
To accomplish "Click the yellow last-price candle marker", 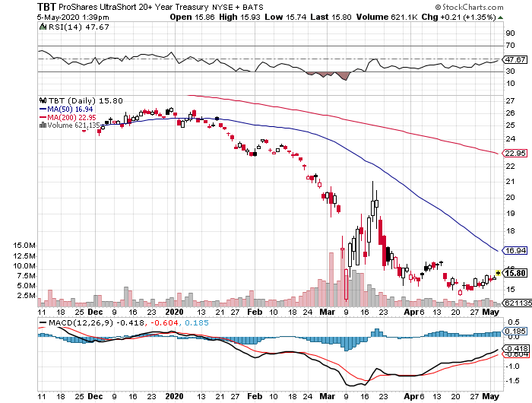I will pyautogui.click(x=498, y=273).
